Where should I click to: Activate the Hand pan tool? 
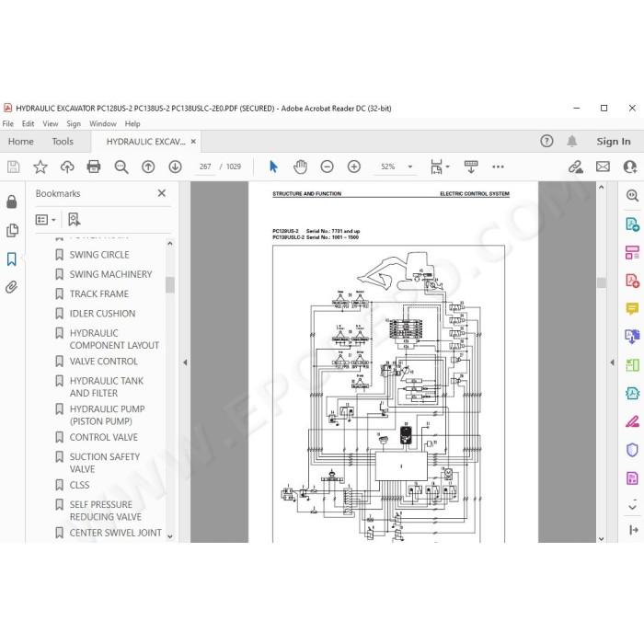pos(300,167)
